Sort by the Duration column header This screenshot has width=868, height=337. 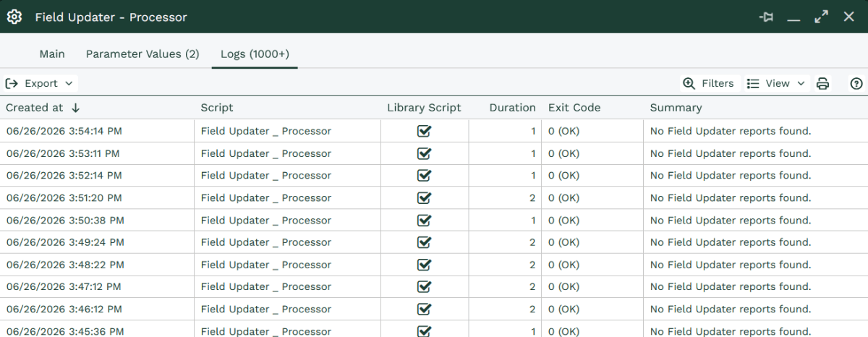tap(512, 108)
